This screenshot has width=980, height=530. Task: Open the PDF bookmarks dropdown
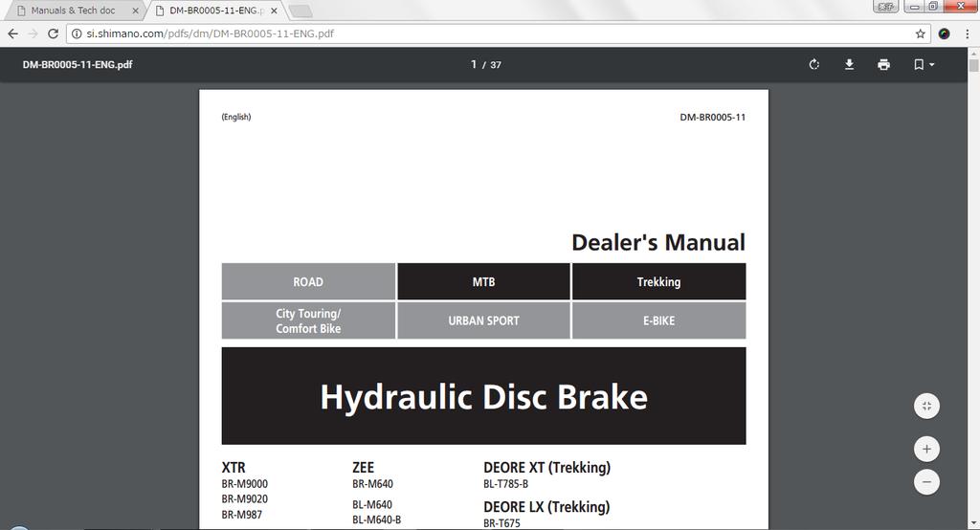tap(924, 64)
